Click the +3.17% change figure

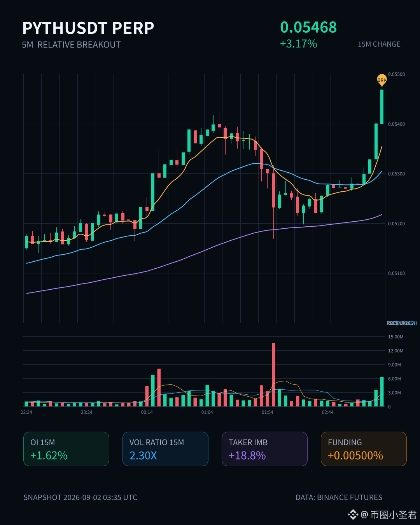pos(299,44)
